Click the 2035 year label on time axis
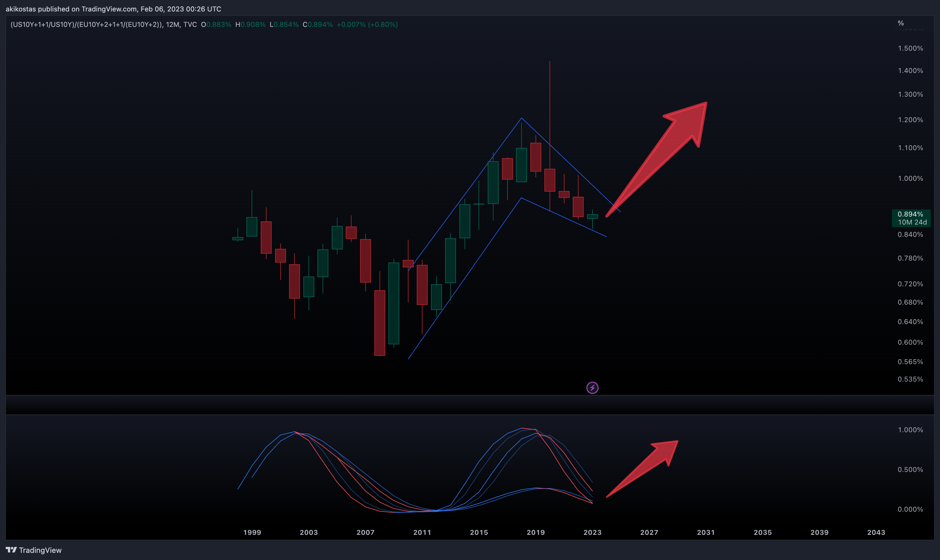The width and height of the screenshot is (940, 560). (x=763, y=532)
